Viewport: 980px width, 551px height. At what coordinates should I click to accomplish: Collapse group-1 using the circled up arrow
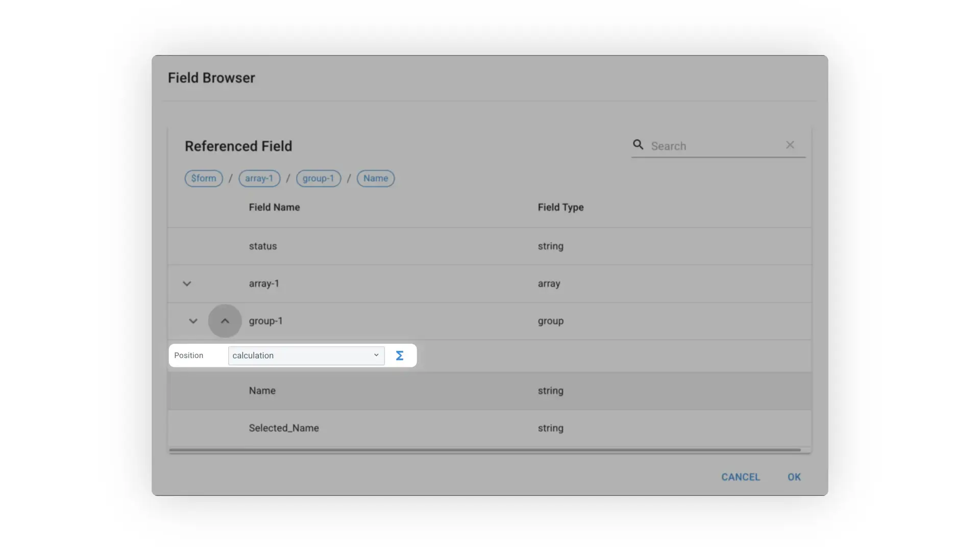click(225, 321)
